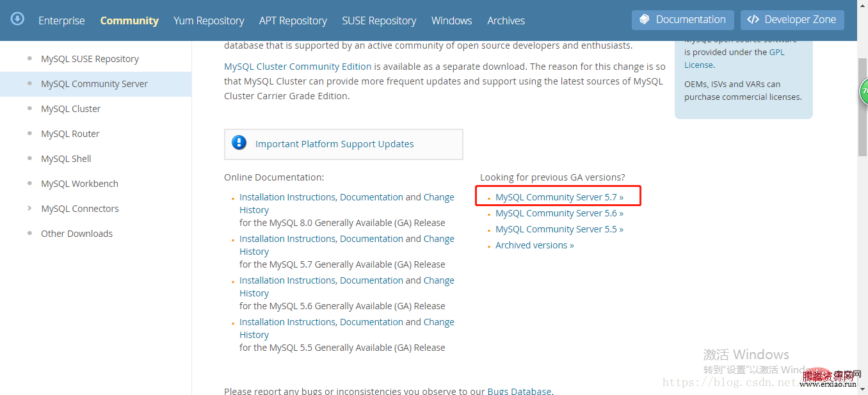
Task: Open the Windows tab
Action: coord(452,20)
